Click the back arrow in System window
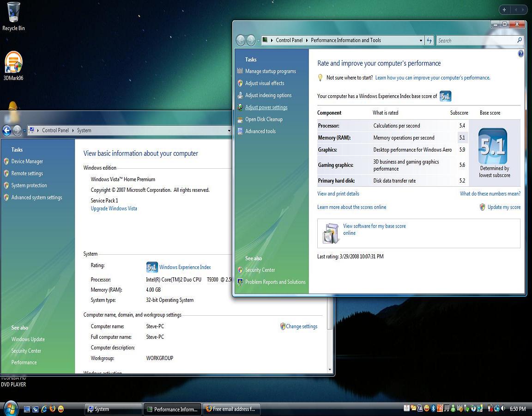The height and width of the screenshot is (416, 532). pyautogui.click(x=7, y=130)
